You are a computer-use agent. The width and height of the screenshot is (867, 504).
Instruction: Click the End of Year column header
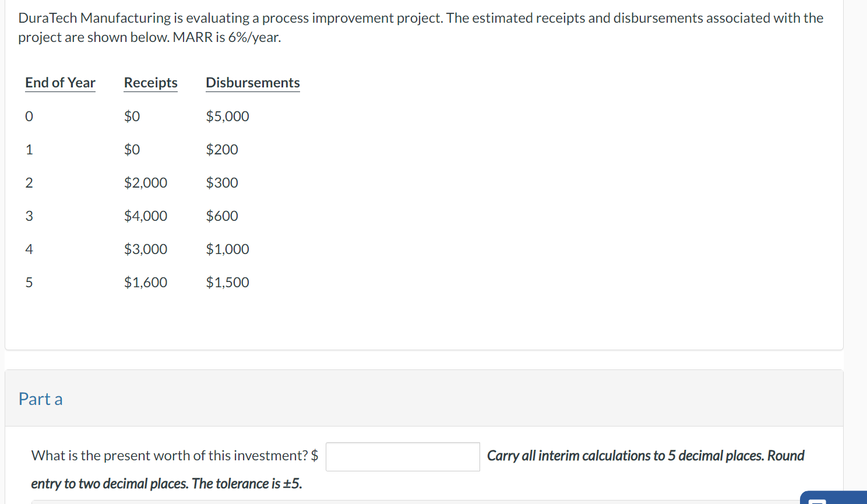59,82
